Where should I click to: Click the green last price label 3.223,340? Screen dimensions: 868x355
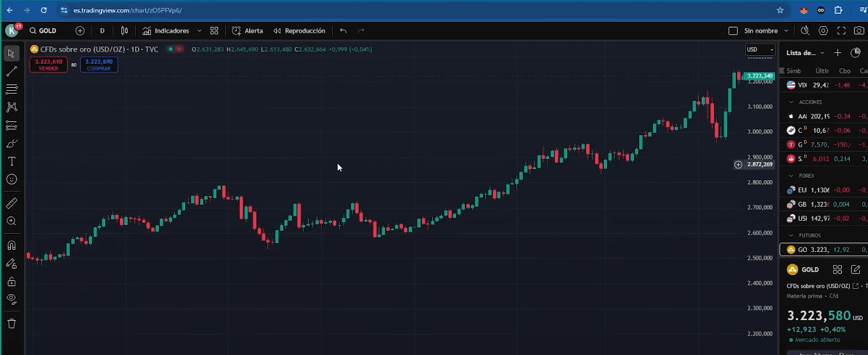(759, 76)
